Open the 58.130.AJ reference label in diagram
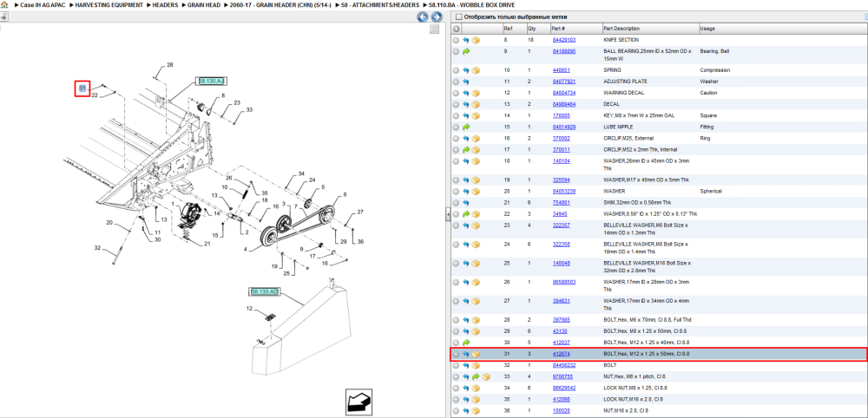 (x=211, y=82)
